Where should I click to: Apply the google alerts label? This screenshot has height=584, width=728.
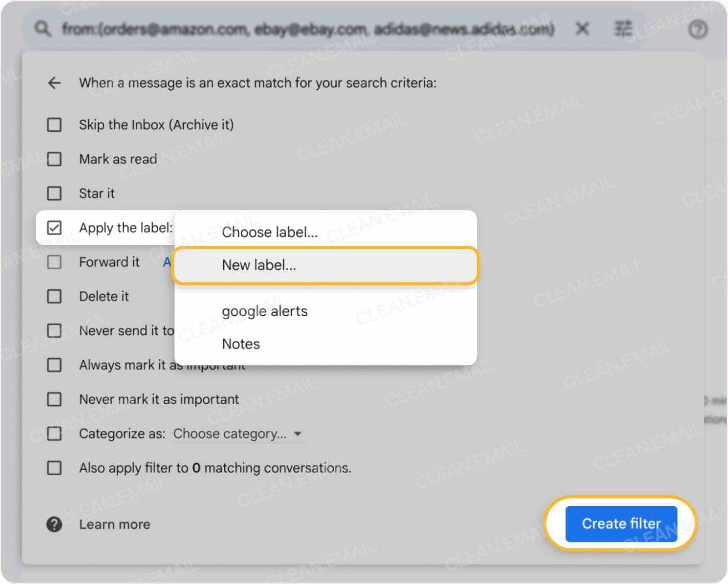pos(265,311)
